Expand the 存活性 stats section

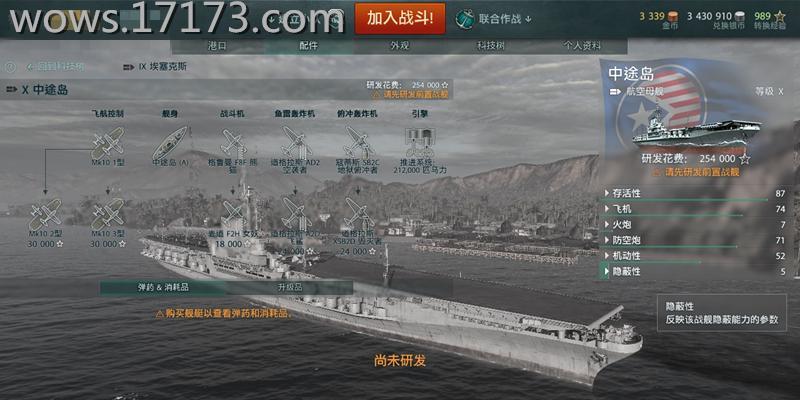[x=694, y=193]
